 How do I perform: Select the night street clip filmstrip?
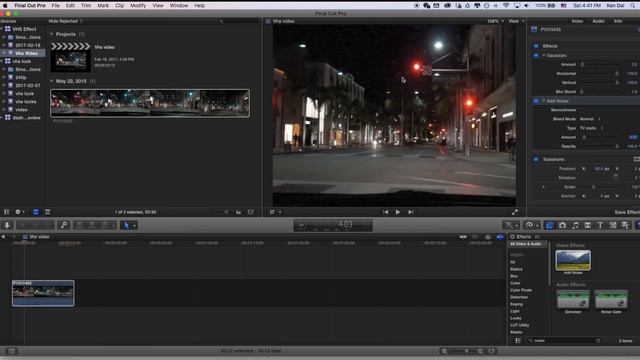coord(150,103)
